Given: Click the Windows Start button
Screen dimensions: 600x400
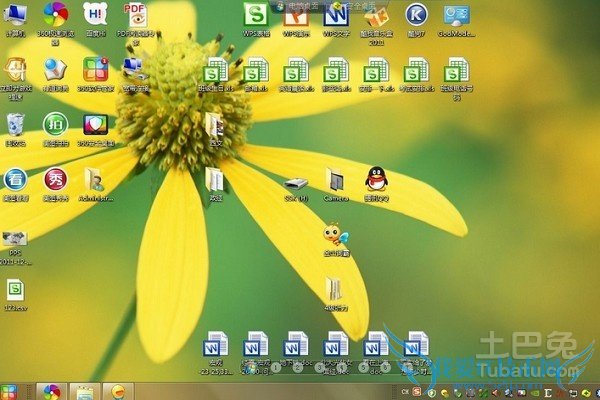Looking at the screenshot, I should pyautogui.click(x=10, y=391).
